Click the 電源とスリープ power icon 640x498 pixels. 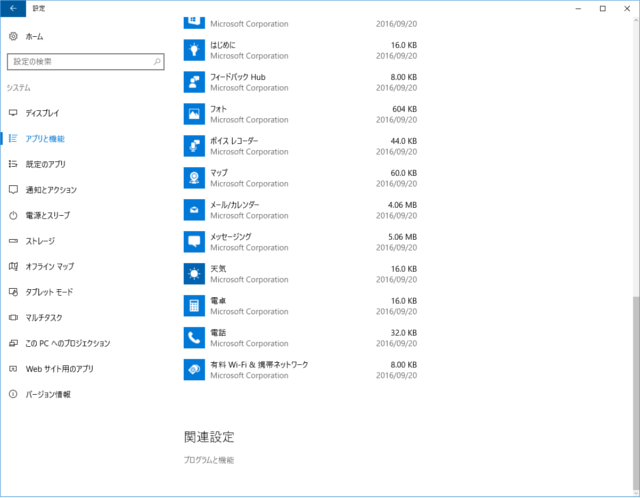(13, 216)
